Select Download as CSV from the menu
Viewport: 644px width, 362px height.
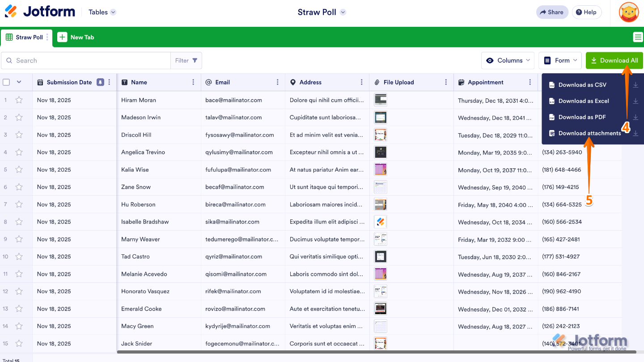[x=582, y=84]
